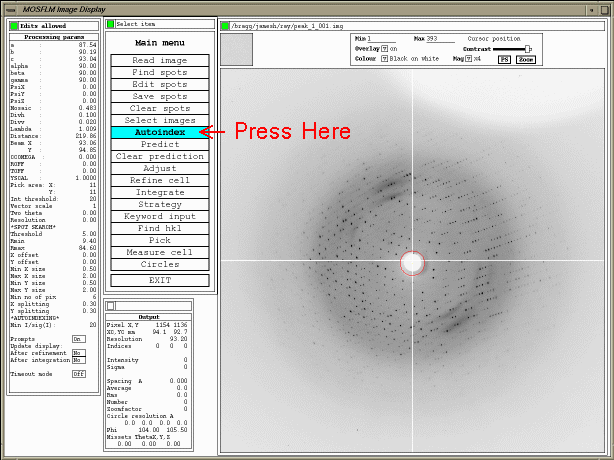Screen dimensions: 614x460
Task: Run Autoindex from the Main menu
Action: (160, 132)
